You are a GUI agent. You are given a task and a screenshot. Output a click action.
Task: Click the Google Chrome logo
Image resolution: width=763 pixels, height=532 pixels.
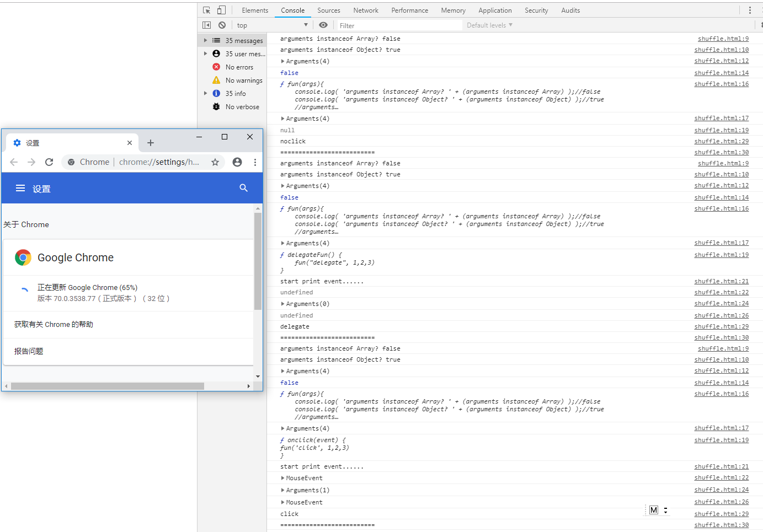point(23,257)
